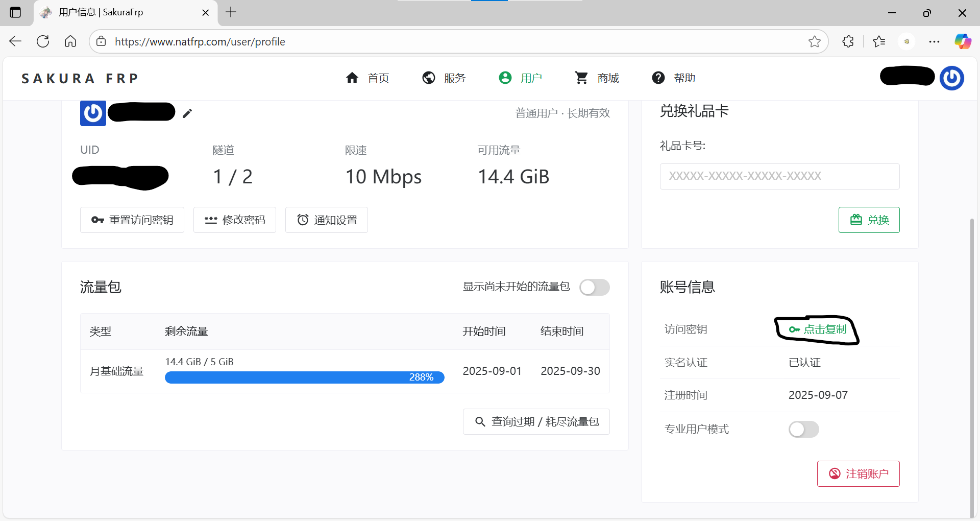Click 点击复制 to copy access key
This screenshot has width=980, height=521.
point(818,329)
